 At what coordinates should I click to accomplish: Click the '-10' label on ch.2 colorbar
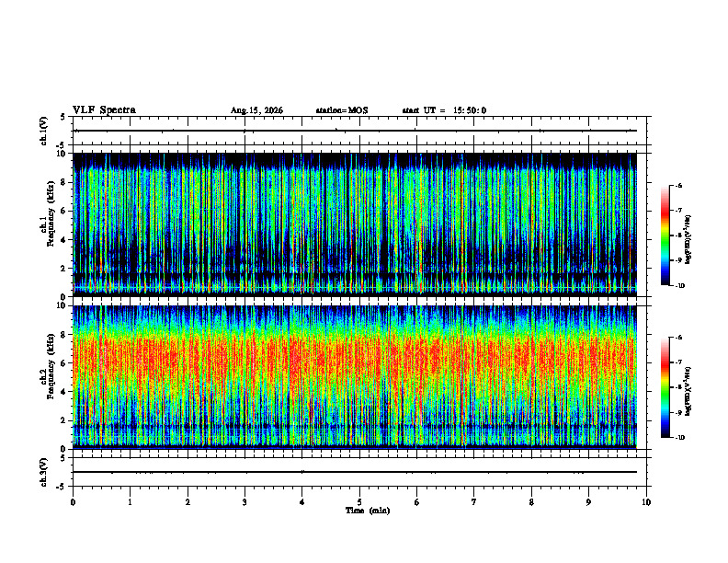point(680,438)
